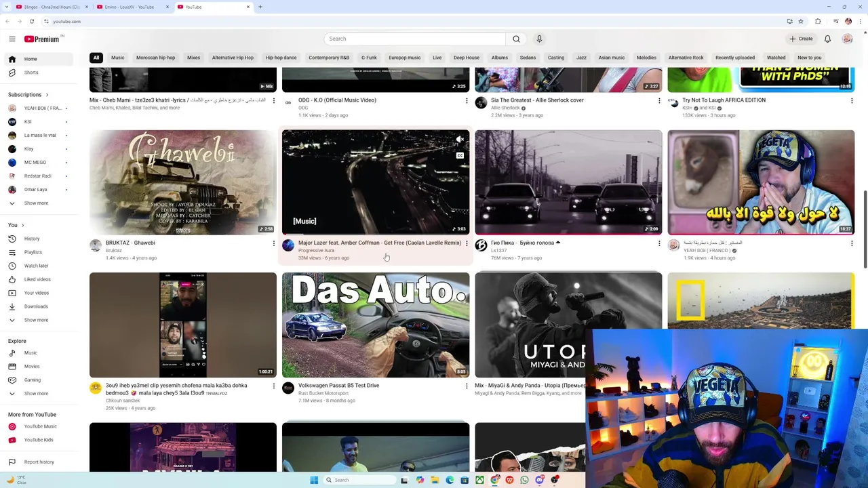Open Try Not To Laugh AFRICA EDITION title
The height and width of the screenshot is (488, 868).
click(x=724, y=100)
